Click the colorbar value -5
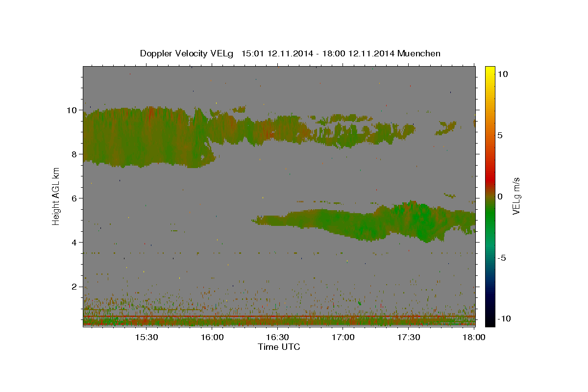The image size is (588, 392). (502, 258)
